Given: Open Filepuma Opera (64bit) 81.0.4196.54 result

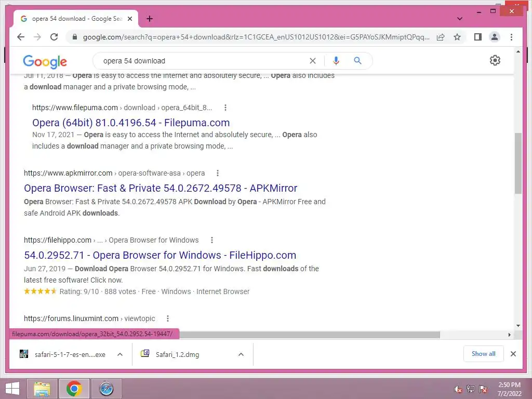Looking at the screenshot, I should (131, 123).
